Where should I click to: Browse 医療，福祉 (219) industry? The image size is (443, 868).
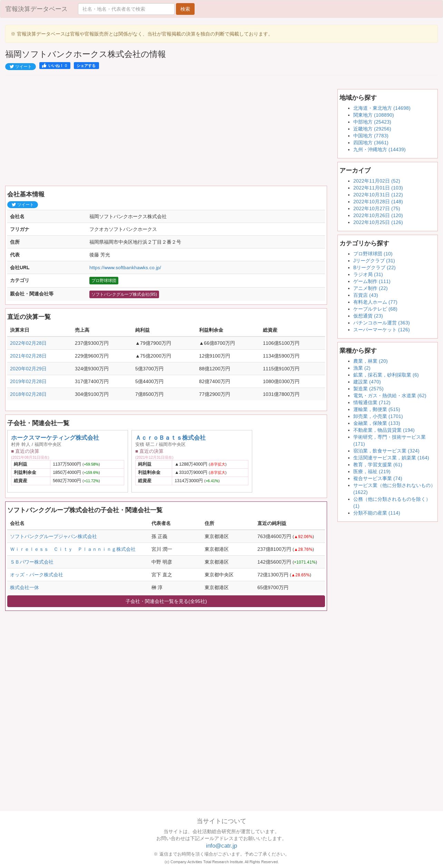click(372, 471)
